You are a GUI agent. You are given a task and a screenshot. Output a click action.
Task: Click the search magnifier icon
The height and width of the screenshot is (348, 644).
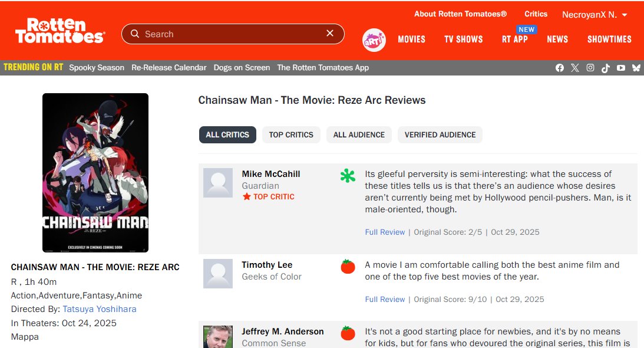coord(135,34)
